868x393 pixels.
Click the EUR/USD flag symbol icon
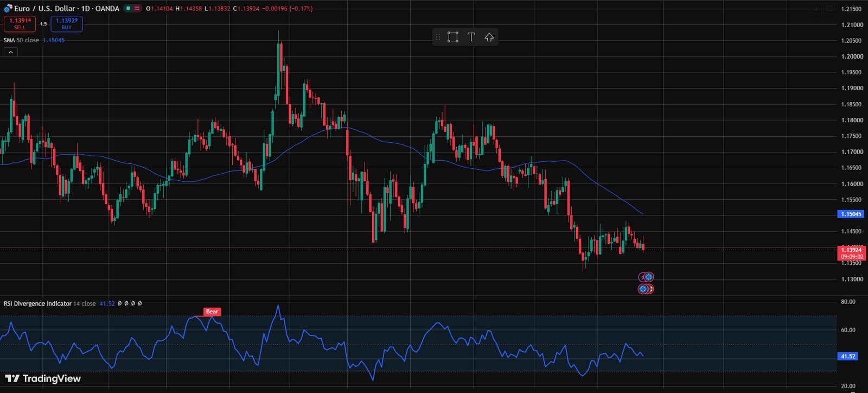[x=8, y=8]
